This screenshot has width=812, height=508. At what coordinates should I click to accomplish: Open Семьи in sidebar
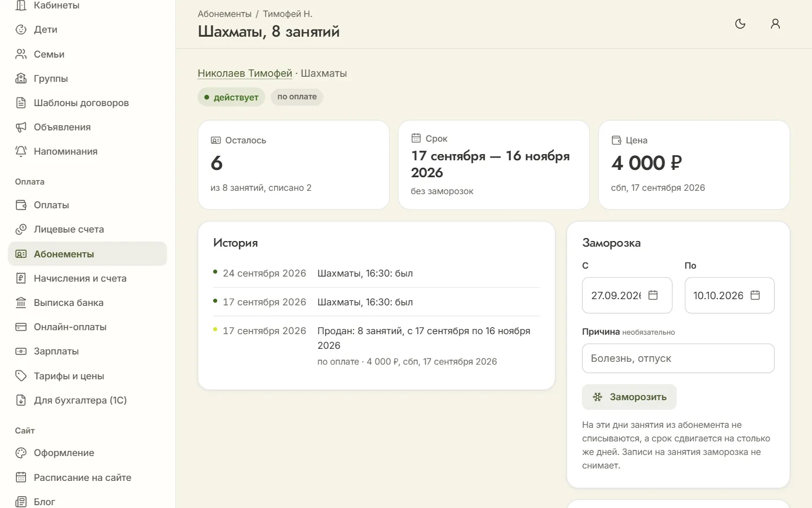87,54
